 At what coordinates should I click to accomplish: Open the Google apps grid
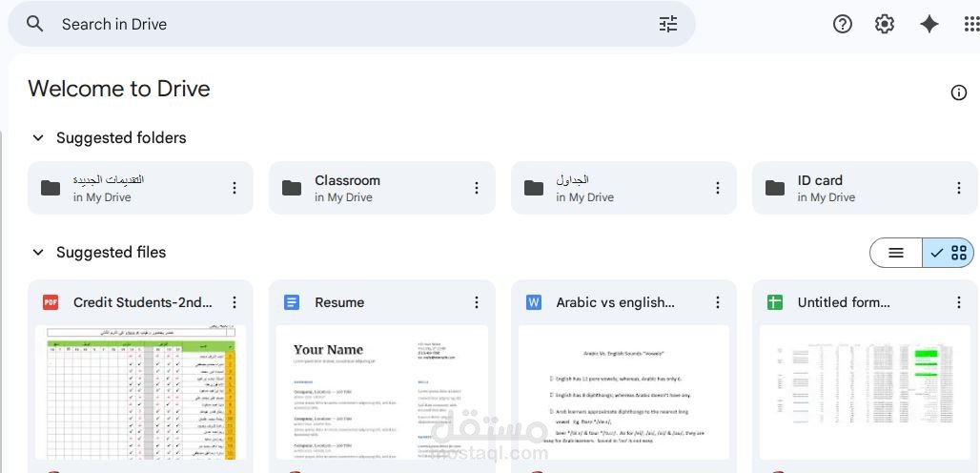pos(971,24)
